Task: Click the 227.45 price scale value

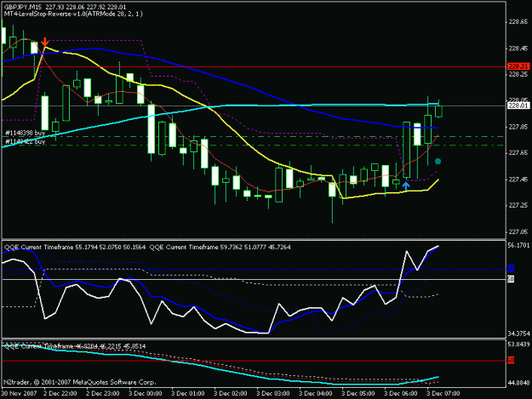Action: pyautogui.click(x=518, y=180)
